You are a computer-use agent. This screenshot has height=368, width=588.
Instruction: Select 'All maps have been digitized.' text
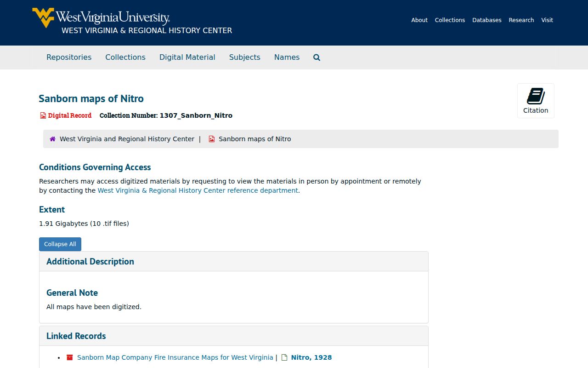pos(94,307)
